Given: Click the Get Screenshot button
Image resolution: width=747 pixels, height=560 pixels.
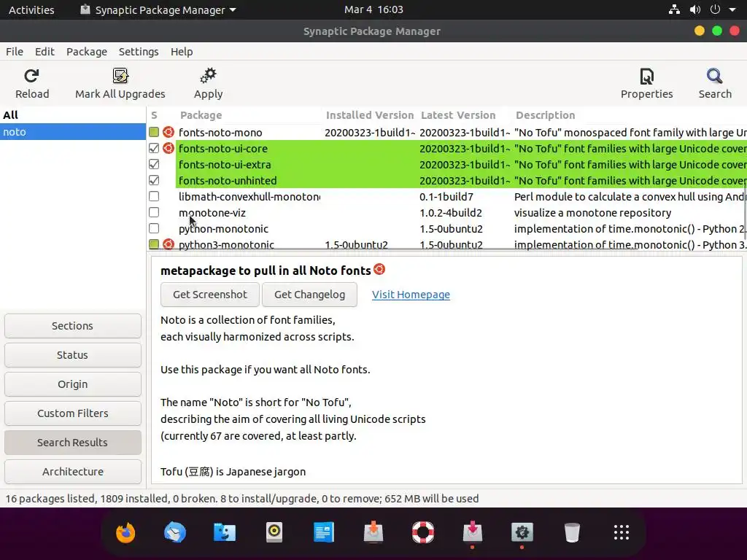Looking at the screenshot, I should pos(210,295).
